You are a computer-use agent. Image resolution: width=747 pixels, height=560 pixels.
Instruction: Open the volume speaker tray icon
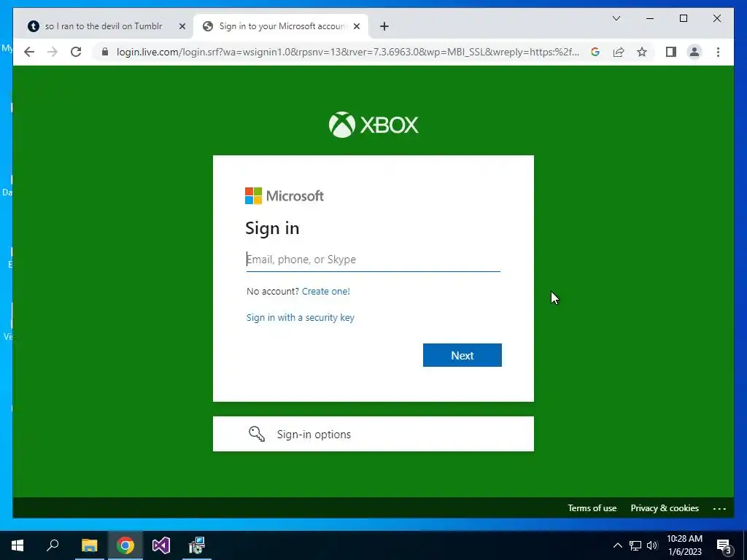click(x=652, y=545)
